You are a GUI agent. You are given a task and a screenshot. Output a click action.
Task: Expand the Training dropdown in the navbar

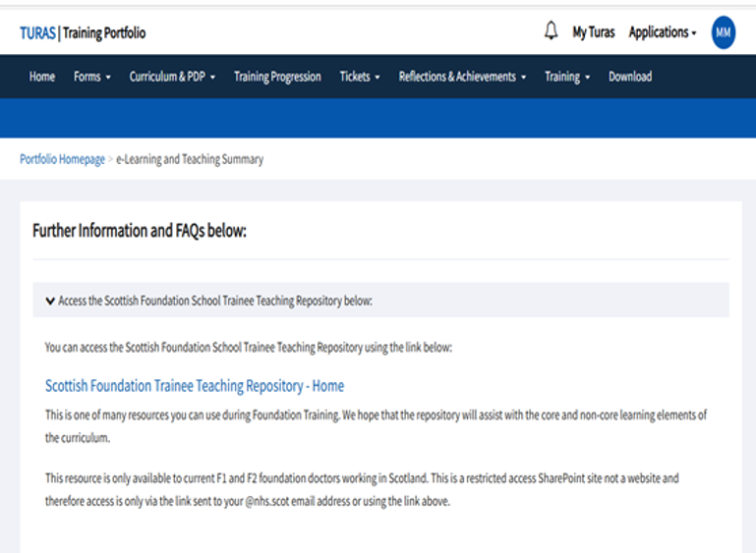(567, 77)
